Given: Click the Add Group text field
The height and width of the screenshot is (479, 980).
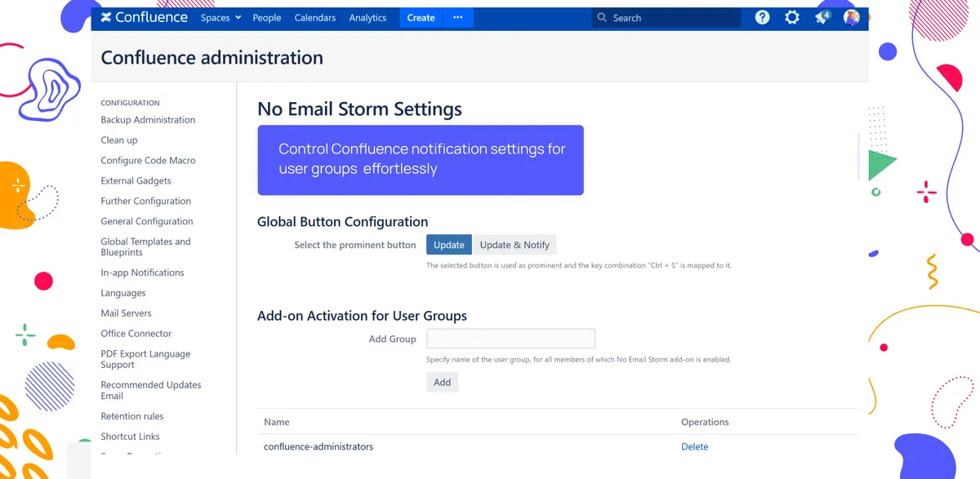Looking at the screenshot, I should coord(510,339).
